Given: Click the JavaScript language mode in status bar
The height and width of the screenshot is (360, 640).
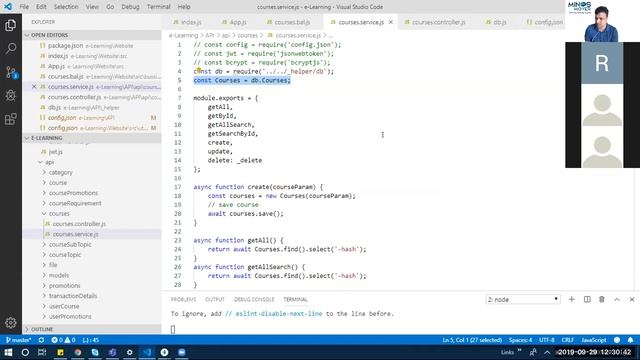Looking at the screenshot, I should [x=593, y=340].
